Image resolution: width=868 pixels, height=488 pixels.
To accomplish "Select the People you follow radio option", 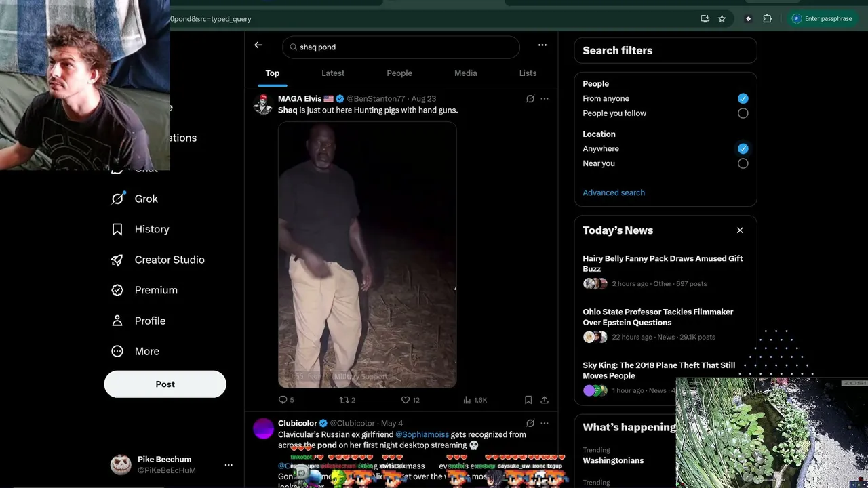I will point(743,113).
